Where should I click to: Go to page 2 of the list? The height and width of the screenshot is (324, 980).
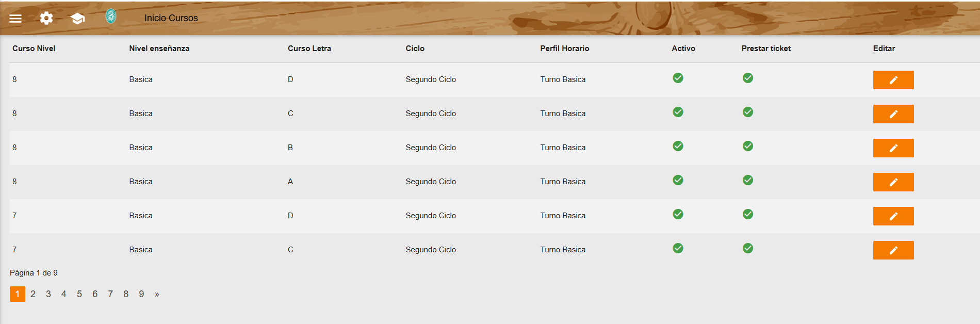[33, 294]
